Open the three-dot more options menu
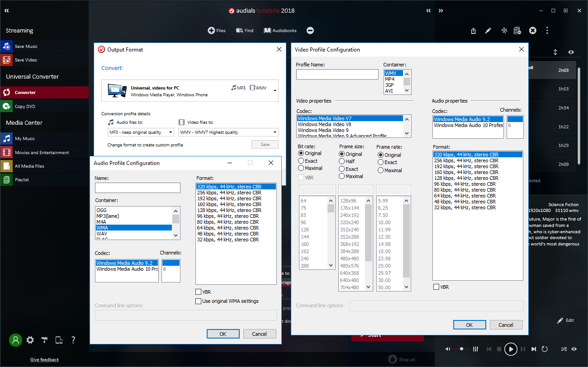The width and height of the screenshot is (588, 367). [547, 30]
